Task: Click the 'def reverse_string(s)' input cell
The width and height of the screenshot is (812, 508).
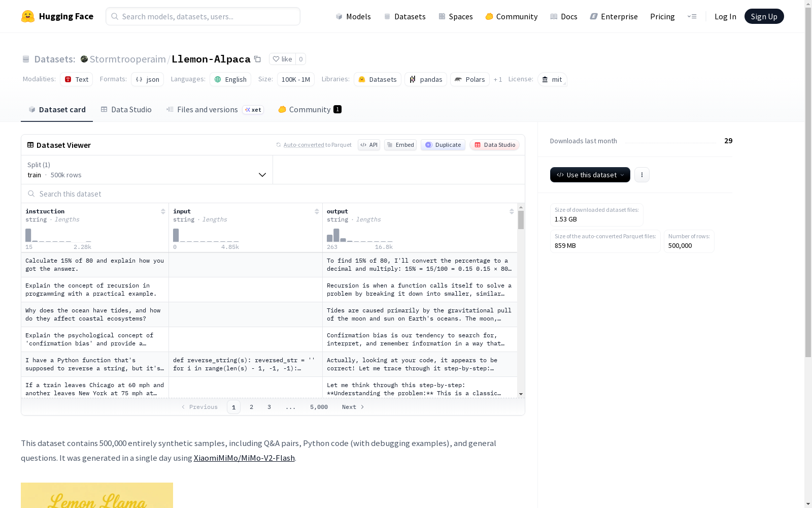Action: [246, 364]
